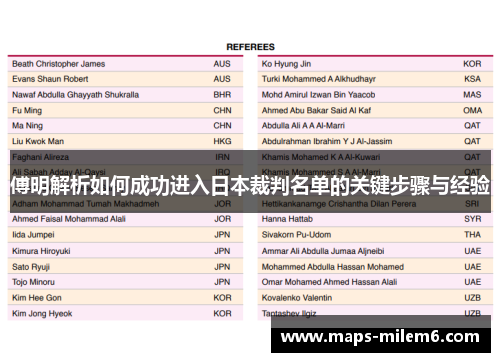Click Hettikankanamge Crishantha Dilan Perera
500x362 pixels.
pos(339,204)
